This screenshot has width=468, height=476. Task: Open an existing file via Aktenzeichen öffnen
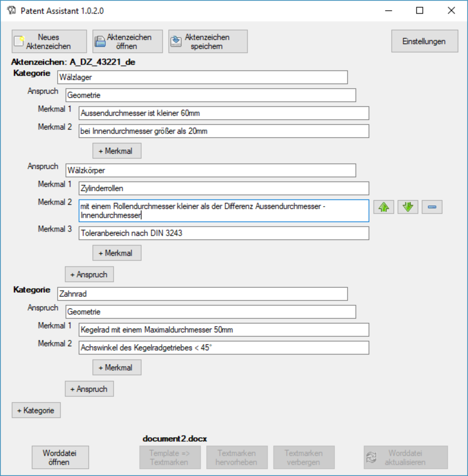(x=127, y=41)
